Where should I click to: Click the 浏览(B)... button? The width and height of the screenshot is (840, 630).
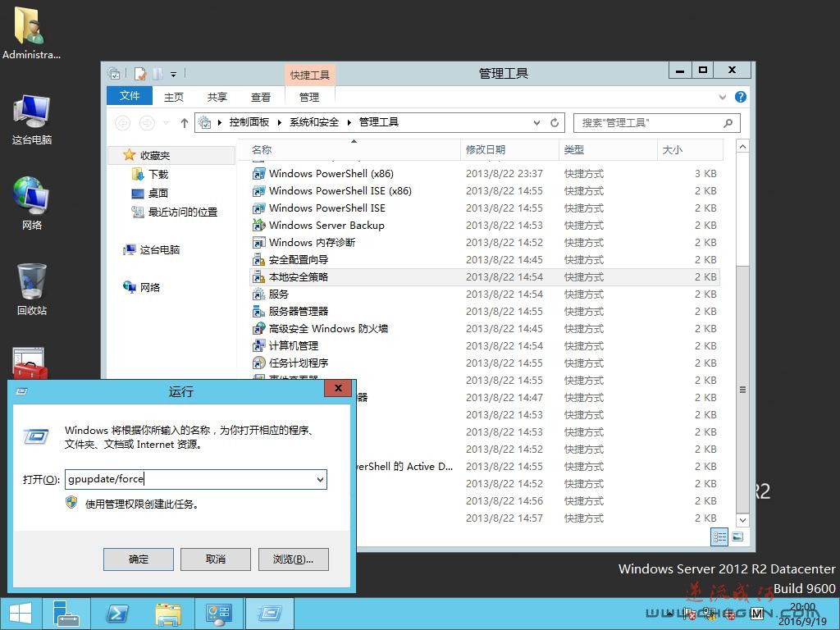[293, 559]
